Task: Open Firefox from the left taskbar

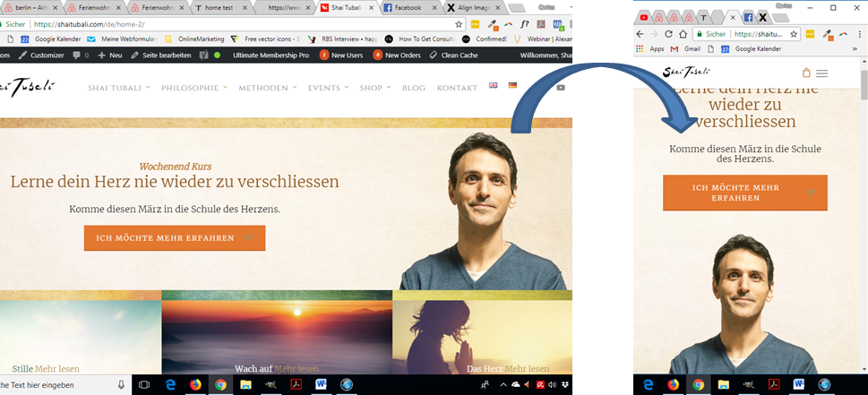Action: [195, 385]
